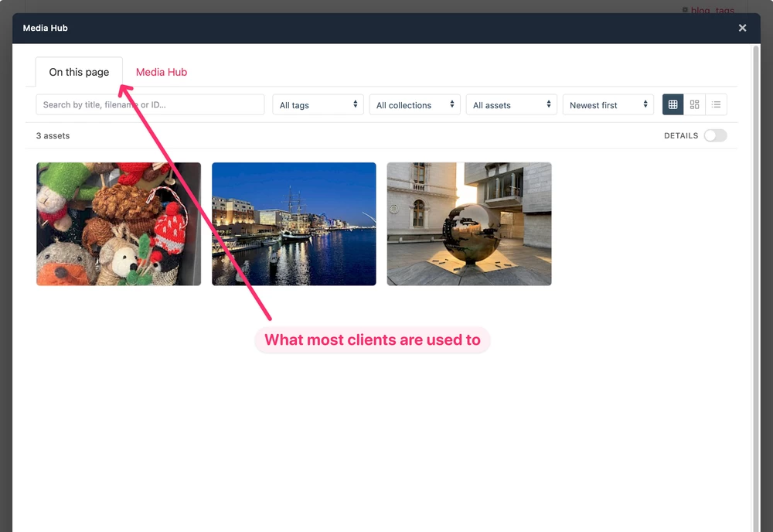Close the Media Hub dialog
The width and height of the screenshot is (773, 532).
tap(742, 28)
